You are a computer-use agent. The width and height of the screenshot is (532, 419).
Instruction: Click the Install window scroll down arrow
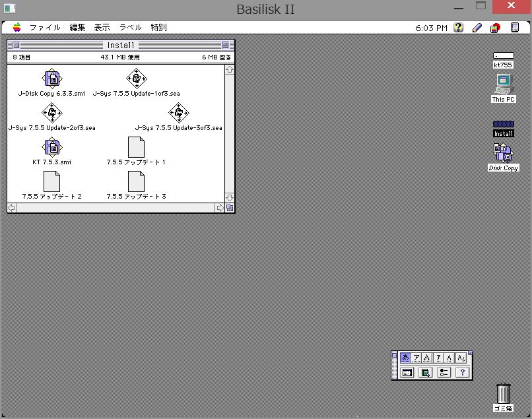pyautogui.click(x=230, y=198)
